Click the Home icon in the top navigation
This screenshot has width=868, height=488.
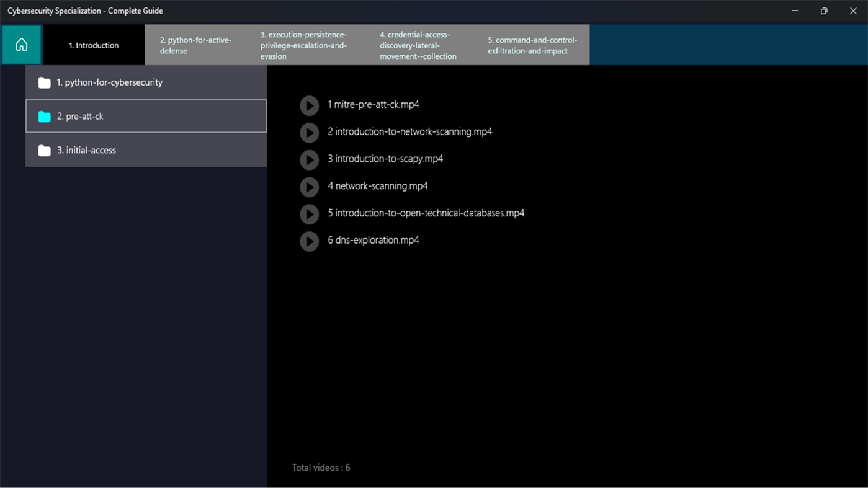[x=21, y=45]
